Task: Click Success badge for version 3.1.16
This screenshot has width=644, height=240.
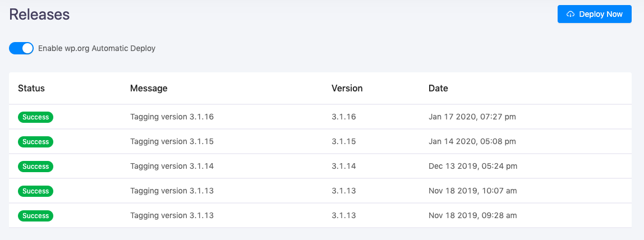Action: 36,117
